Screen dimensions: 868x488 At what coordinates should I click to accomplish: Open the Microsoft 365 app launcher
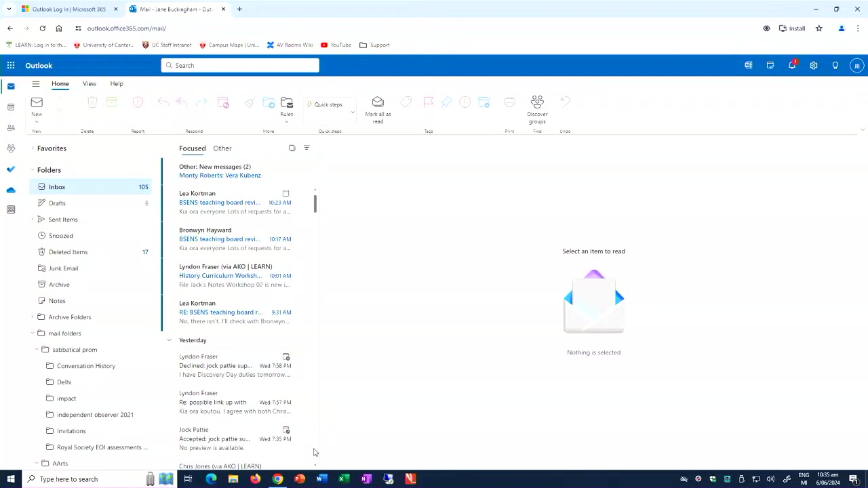[11, 66]
